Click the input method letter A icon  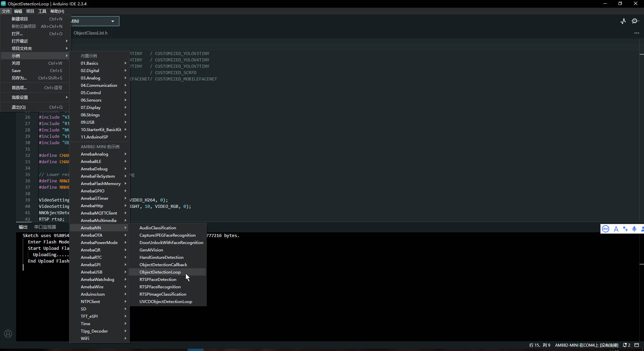(616, 229)
